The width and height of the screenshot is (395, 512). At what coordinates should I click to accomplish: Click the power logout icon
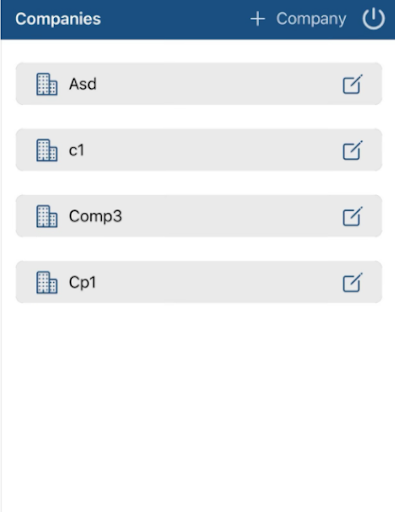tap(373, 19)
